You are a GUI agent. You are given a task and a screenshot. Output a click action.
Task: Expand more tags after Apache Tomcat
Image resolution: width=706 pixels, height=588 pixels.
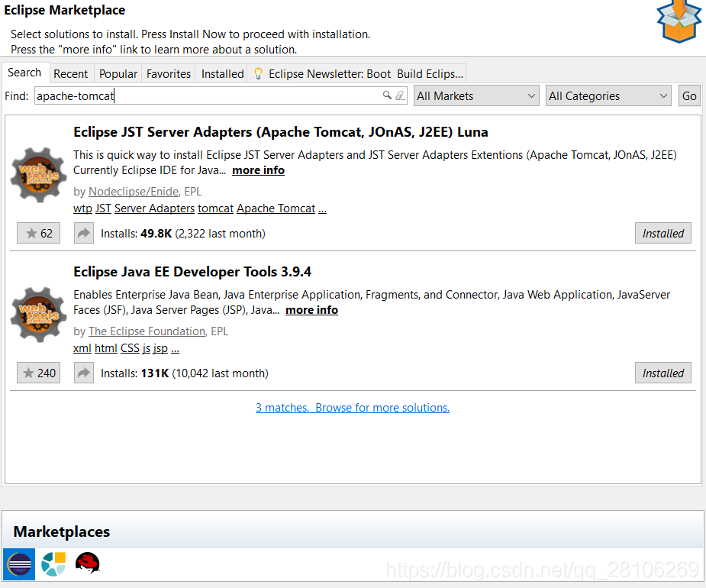(322, 210)
